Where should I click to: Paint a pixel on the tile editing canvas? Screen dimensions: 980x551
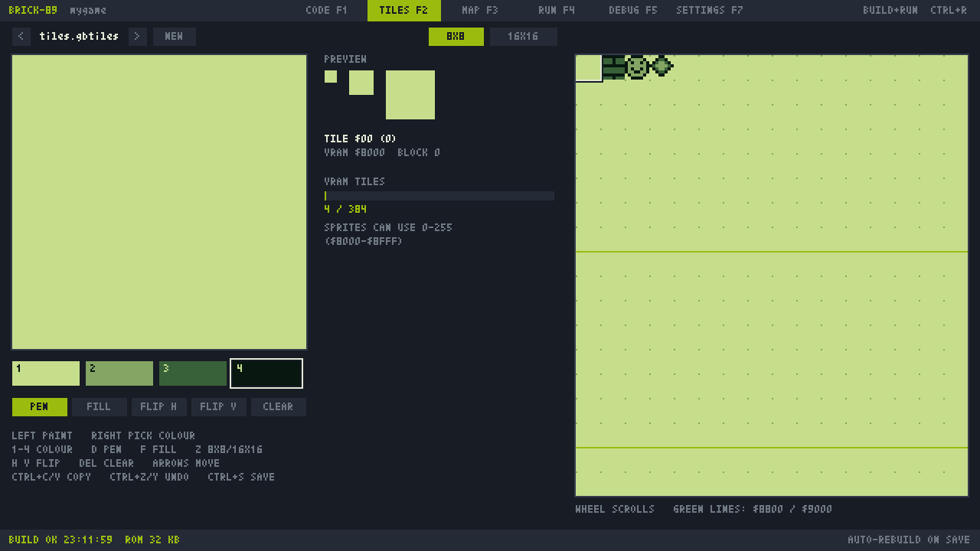159,202
